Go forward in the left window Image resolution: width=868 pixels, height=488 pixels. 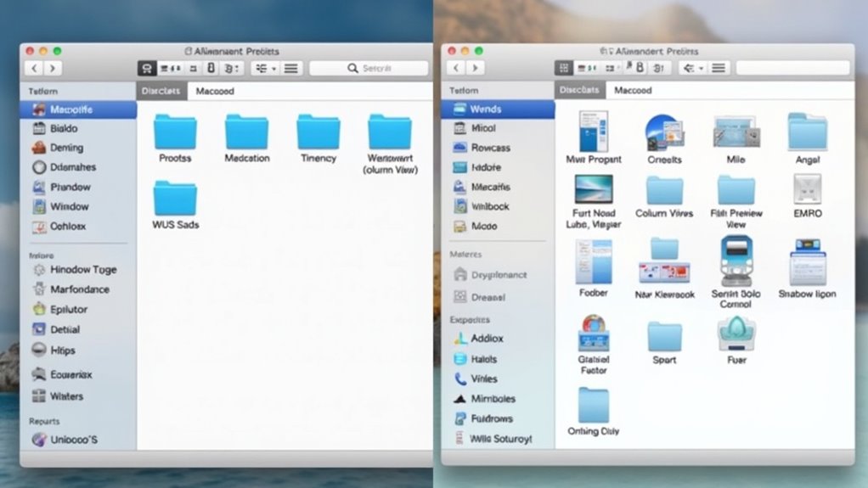53,68
